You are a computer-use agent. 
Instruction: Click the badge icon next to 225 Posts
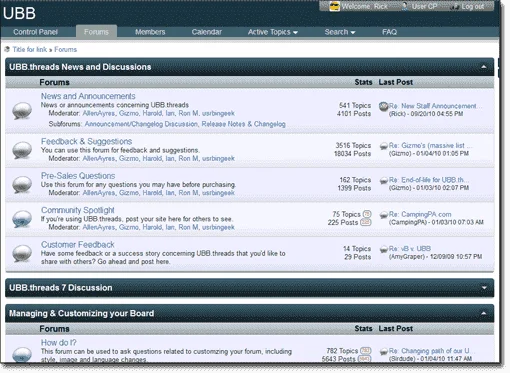click(366, 222)
